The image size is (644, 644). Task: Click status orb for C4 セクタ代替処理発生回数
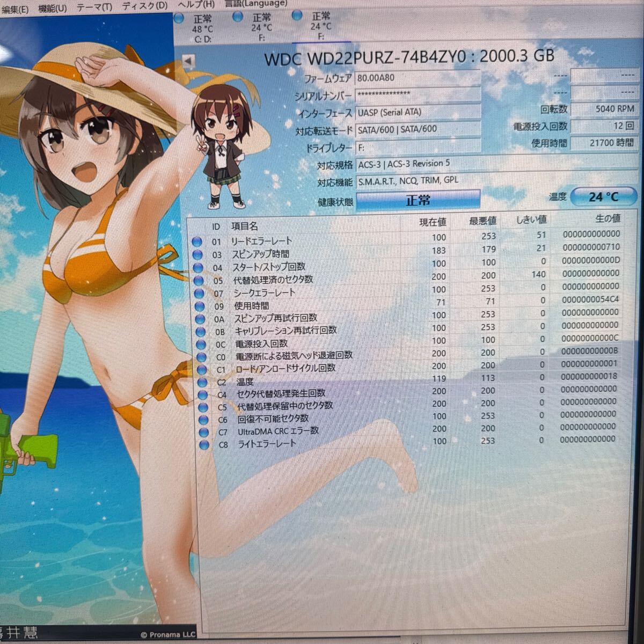(203, 395)
